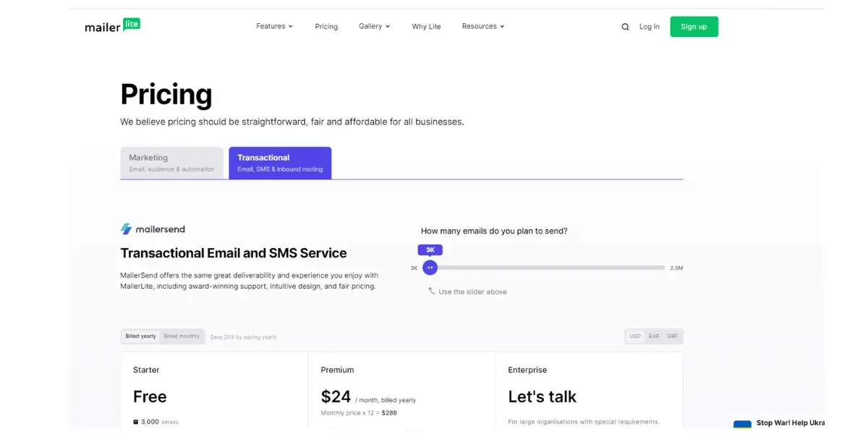Switch to Billed monthly
Screen dimensions: 868x434
(182, 336)
